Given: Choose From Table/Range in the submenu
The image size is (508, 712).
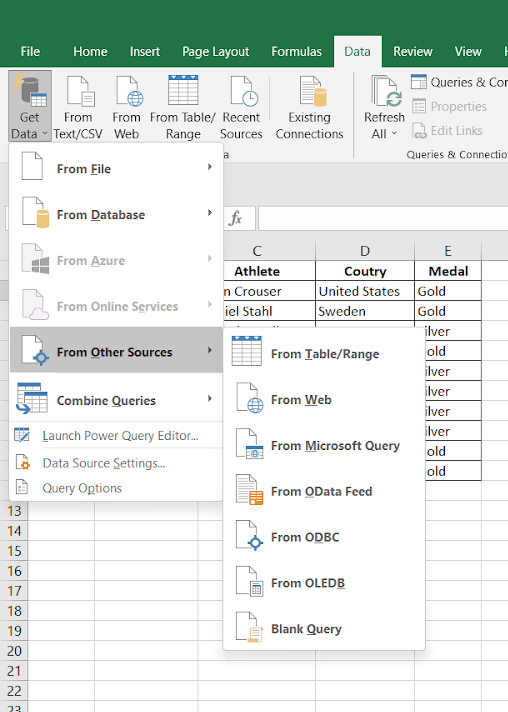Looking at the screenshot, I should [x=324, y=354].
